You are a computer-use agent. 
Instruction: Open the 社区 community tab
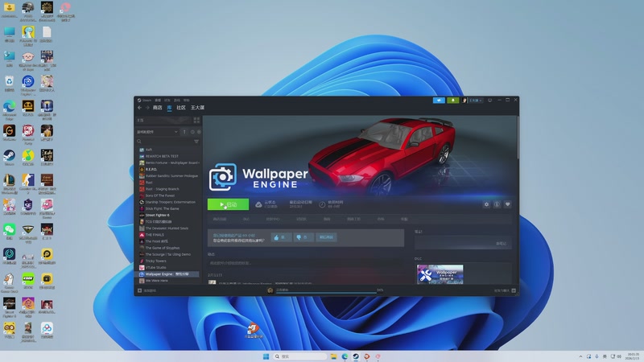tap(181, 108)
